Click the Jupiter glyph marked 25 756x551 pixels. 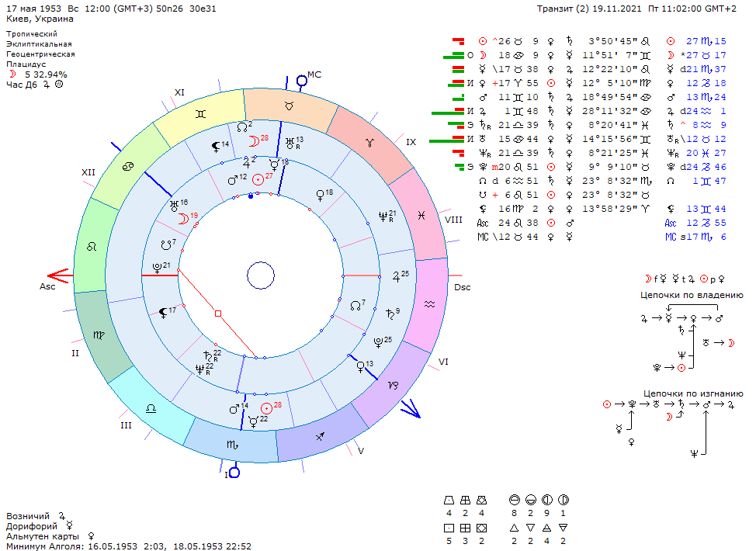tap(397, 277)
